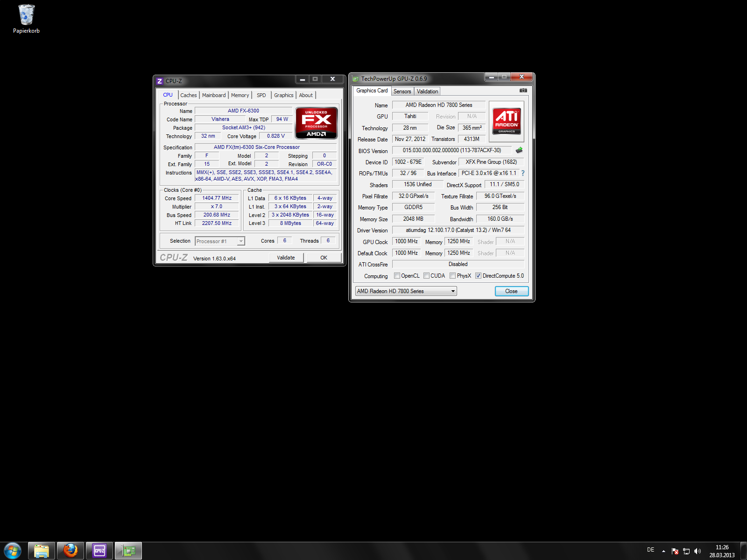The image size is (747, 560).
Task: Open the AMD Radeon HD 7800 Series dropdown
Action: click(406, 291)
